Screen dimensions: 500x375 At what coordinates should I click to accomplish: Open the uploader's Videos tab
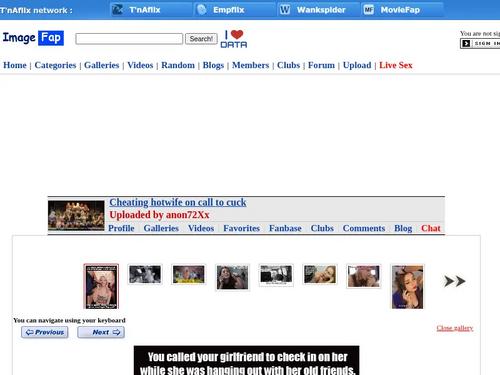(x=201, y=228)
